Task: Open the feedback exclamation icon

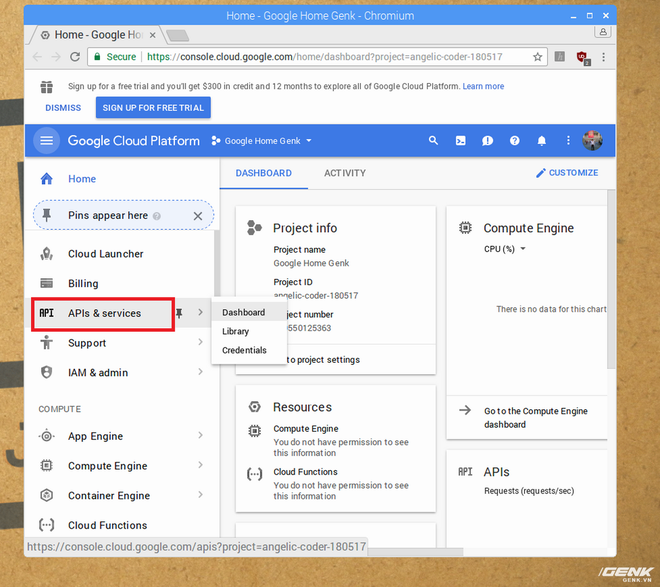Action: coord(487,141)
